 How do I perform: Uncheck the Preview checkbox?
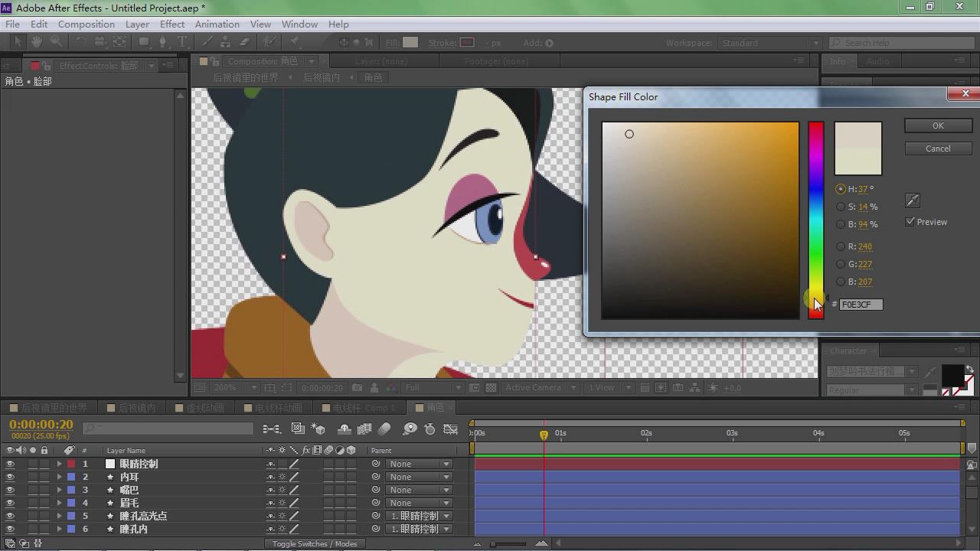910,222
